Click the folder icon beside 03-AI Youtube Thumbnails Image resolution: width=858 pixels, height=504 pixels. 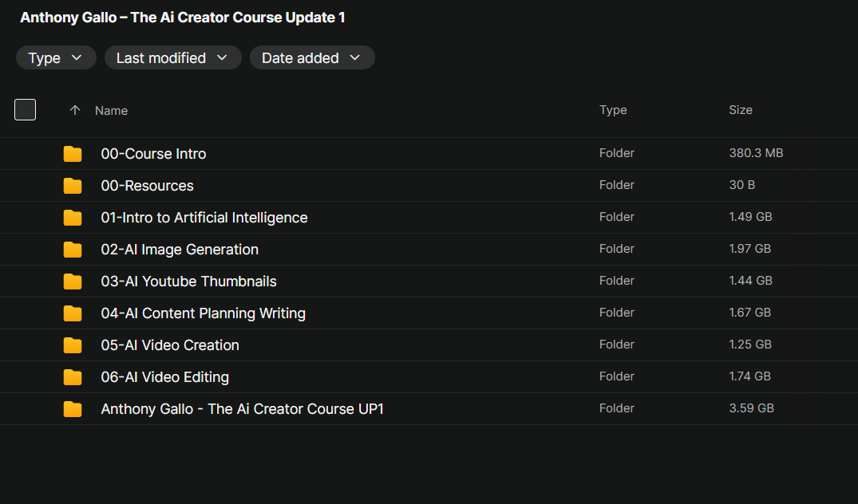[x=72, y=282]
